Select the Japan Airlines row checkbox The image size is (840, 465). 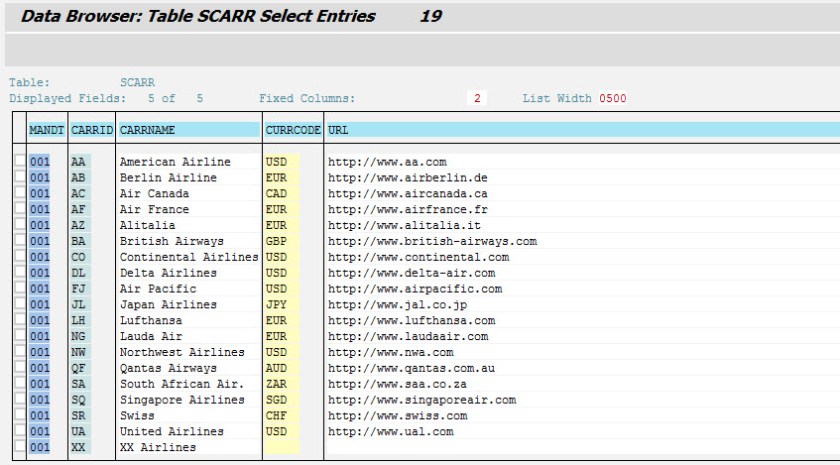tap(20, 304)
